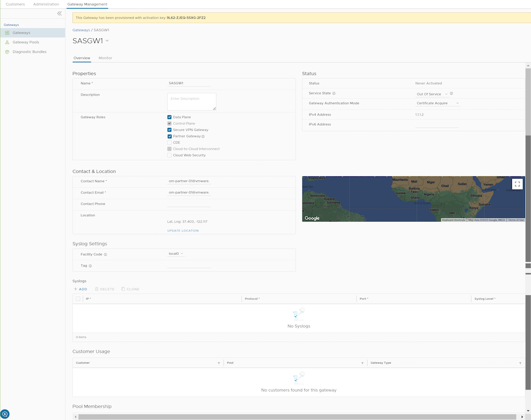
Task: Click the Gateway Pools sidebar icon
Action: (x=7, y=42)
